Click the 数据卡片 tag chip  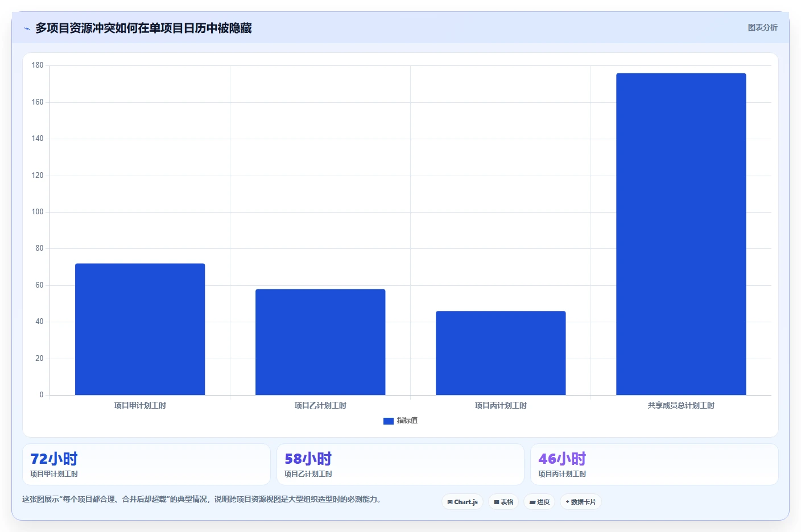click(x=581, y=502)
